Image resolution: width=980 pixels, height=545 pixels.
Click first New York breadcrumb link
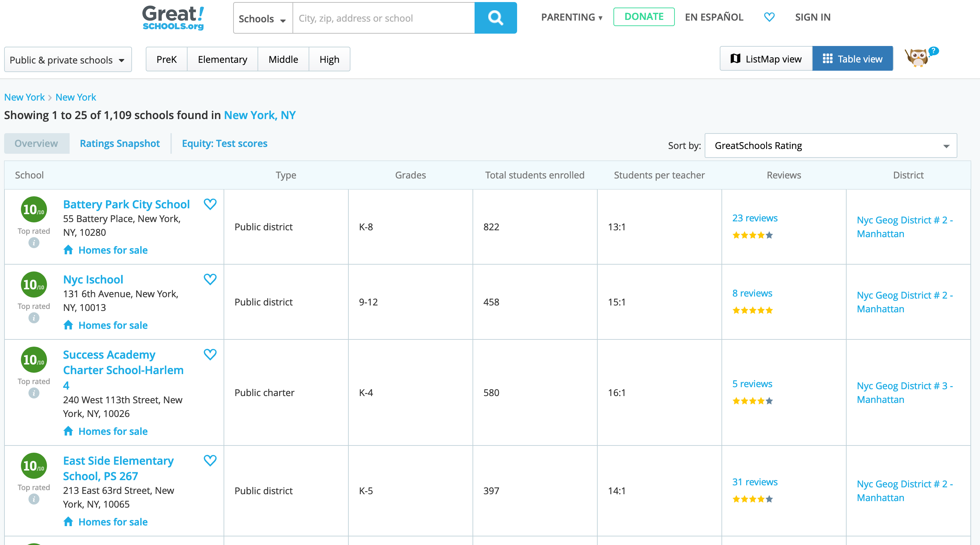point(24,97)
